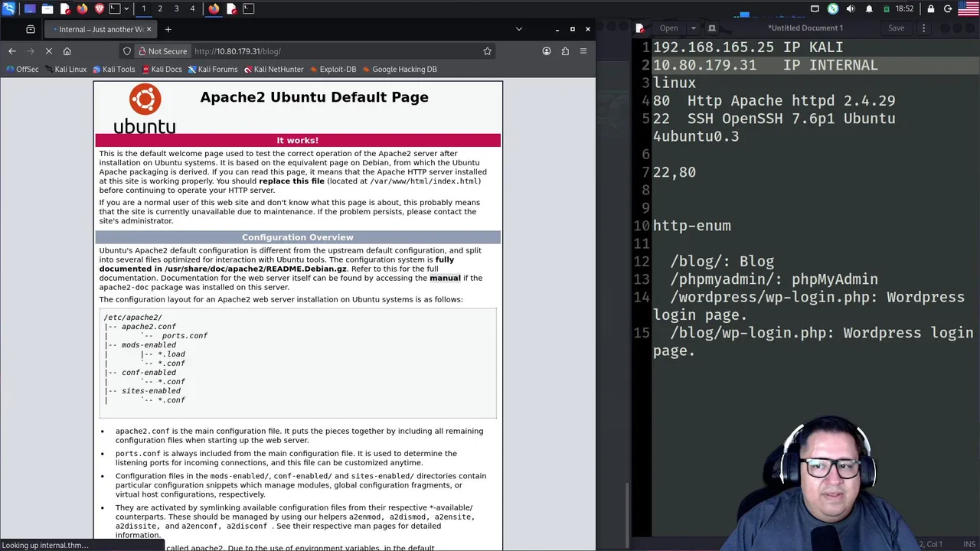The width and height of the screenshot is (980, 551).
Task: Open the Kali Linux bookmark
Action: (x=66, y=69)
